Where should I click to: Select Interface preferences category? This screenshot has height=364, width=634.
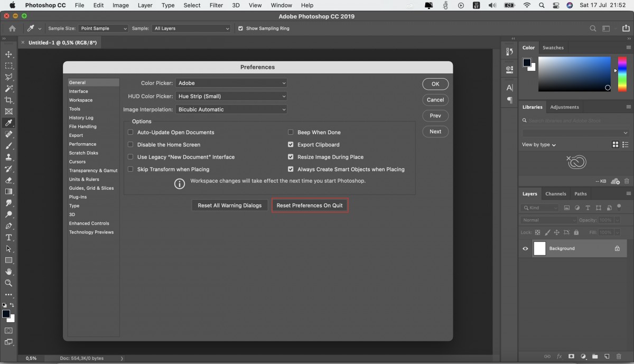[78, 91]
